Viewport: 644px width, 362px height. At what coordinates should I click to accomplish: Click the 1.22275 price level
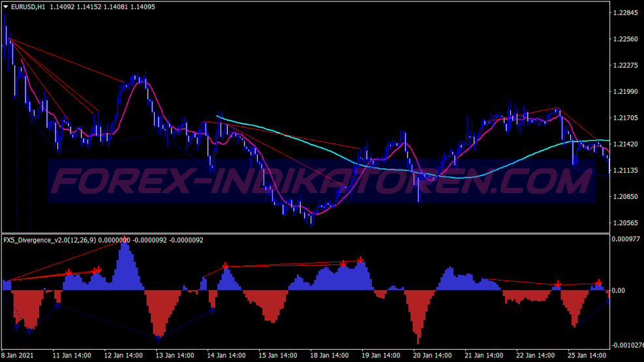[626, 65]
